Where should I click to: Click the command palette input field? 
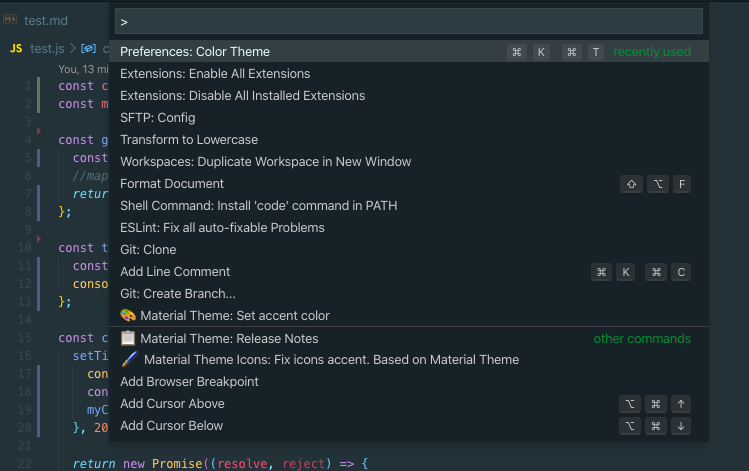click(x=408, y=21)
